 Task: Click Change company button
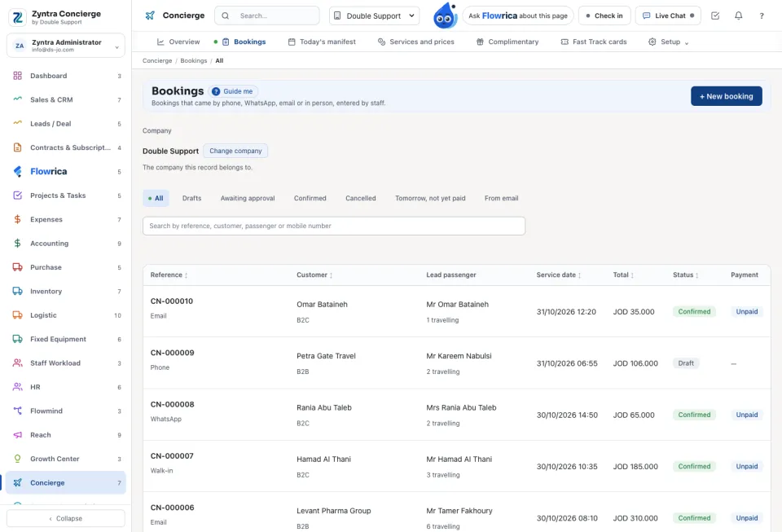(x=235, y=151)
